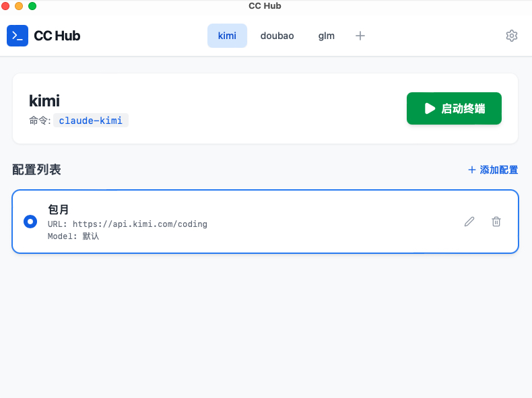This screenshot has height=398, width=532.
Task: Click the 配置列表 section heading
Action: 36,170
